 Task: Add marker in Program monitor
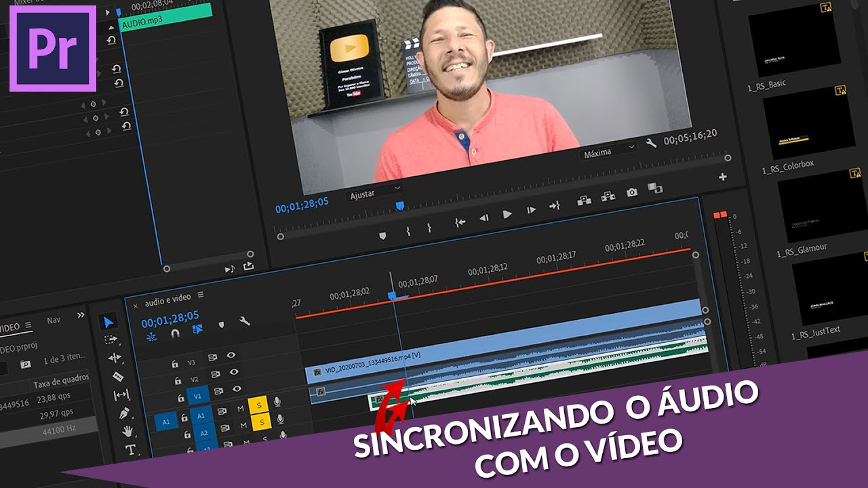(x=382, y=235)
